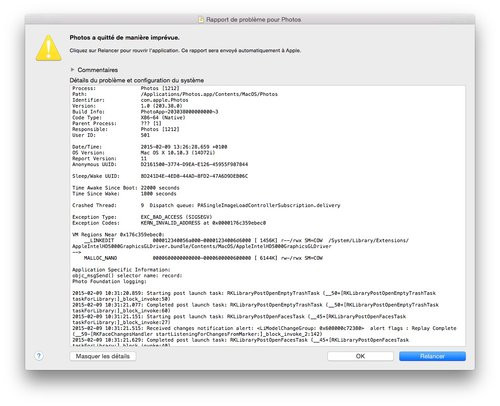The width and height of the screenshot is (500, 406).
Task: Click the 'Responsible:' line
Action: [x=126, y=129]
